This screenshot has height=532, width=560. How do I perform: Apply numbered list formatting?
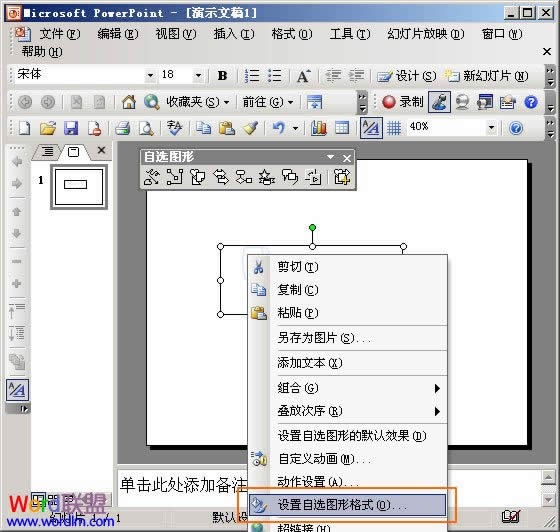coord(252,76)
